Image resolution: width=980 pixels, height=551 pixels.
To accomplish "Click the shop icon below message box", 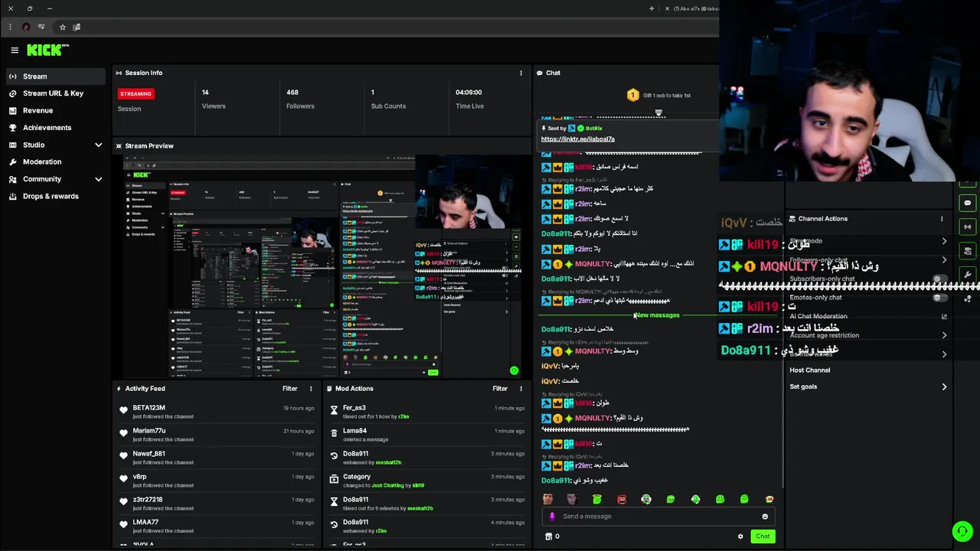I will [x=548, y=536].
